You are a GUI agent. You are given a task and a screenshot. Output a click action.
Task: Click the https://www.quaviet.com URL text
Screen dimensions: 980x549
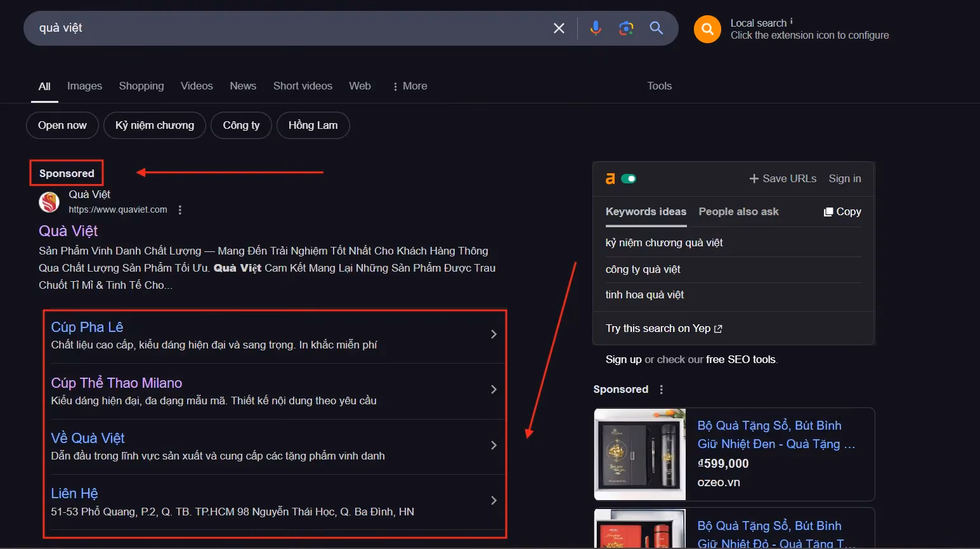point(118,210)
